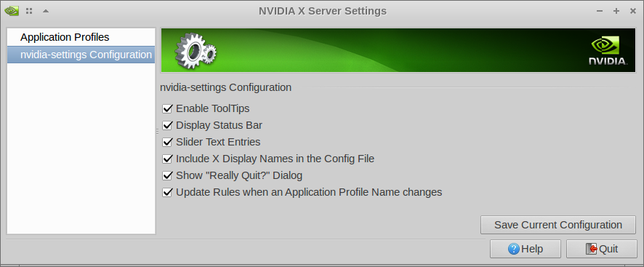Open Help with the question mark button
The width and height of the screenshot is (644, 267).
[x=526, y=249]
